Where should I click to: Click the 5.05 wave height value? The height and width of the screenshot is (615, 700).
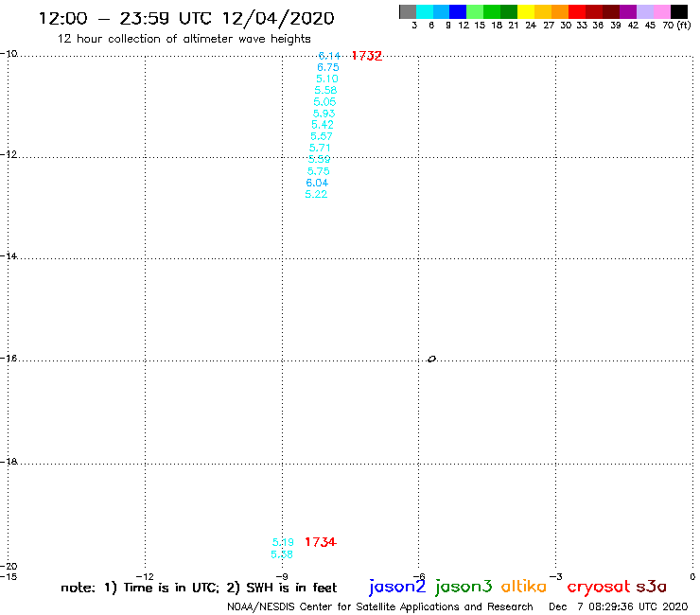point(324,102)
